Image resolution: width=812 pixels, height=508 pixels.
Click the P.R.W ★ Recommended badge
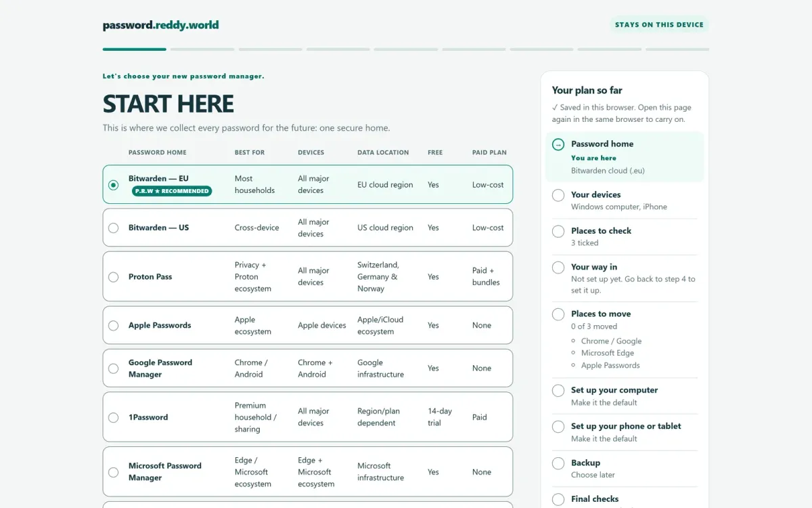tap(172, 191)
